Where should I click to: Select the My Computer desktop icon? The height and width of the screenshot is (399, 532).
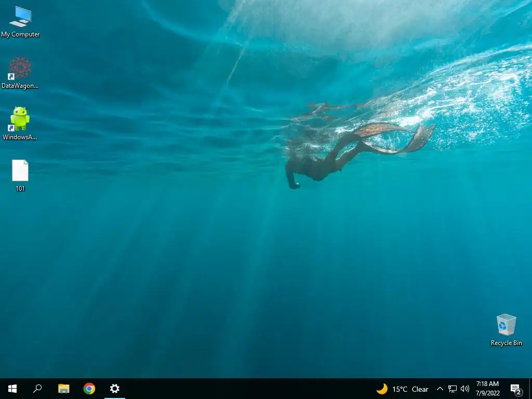point(20,22)
